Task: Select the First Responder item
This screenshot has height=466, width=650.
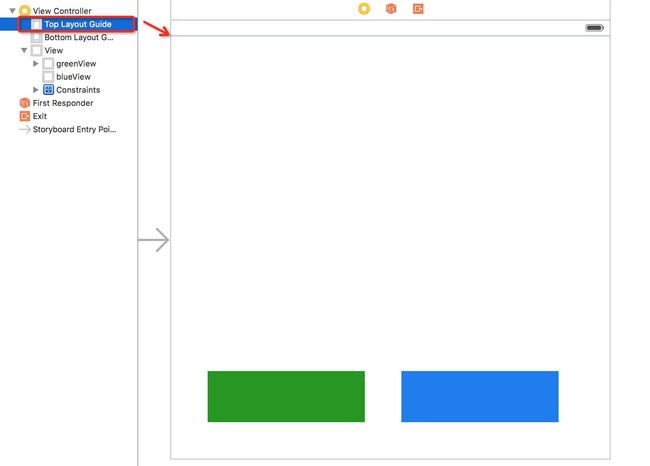Action: 63,103
